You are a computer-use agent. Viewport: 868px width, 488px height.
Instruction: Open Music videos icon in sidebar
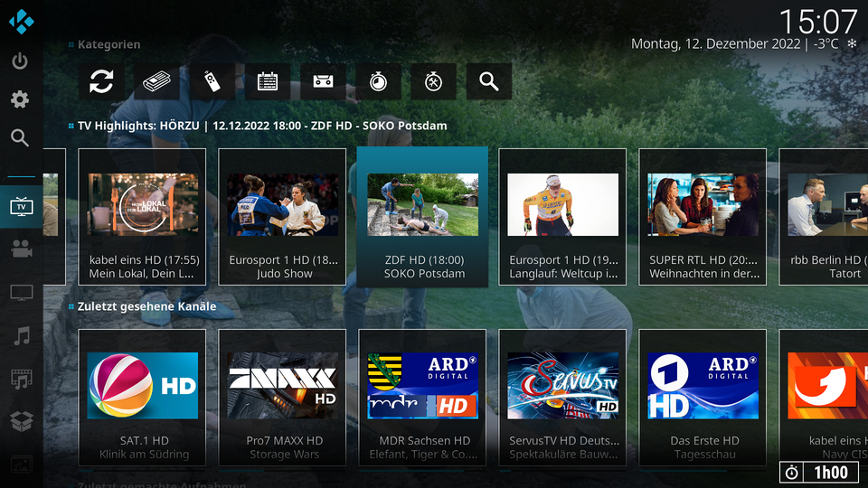pos(22,379)
